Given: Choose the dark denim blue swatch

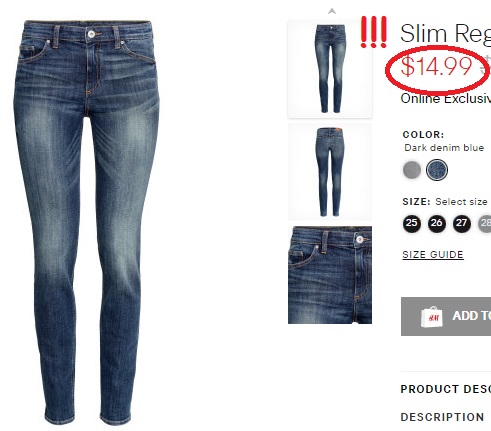Looking at the screenshot, I should coord(437,170).
